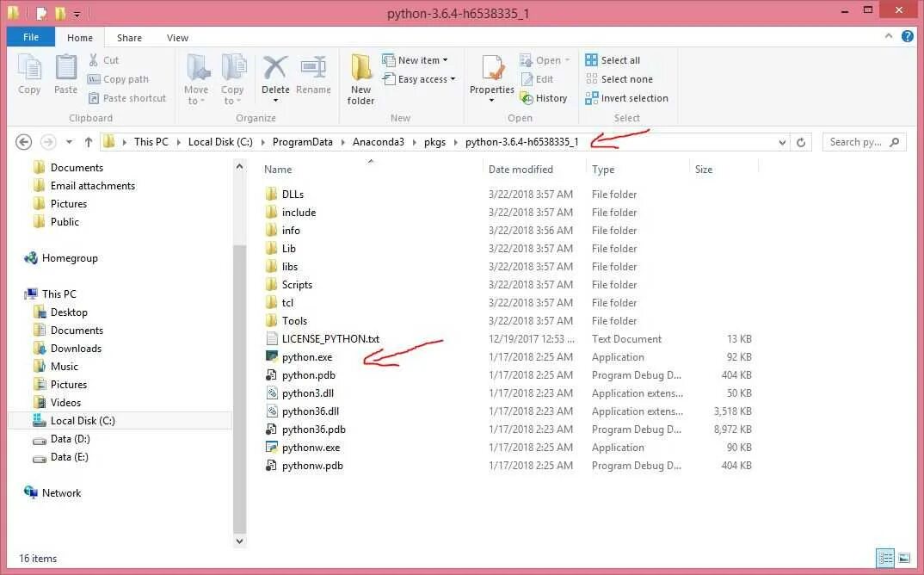Click the navigation pane scroll-down arrow
Viewport: 924px width, 575px height.
point(239,541)
